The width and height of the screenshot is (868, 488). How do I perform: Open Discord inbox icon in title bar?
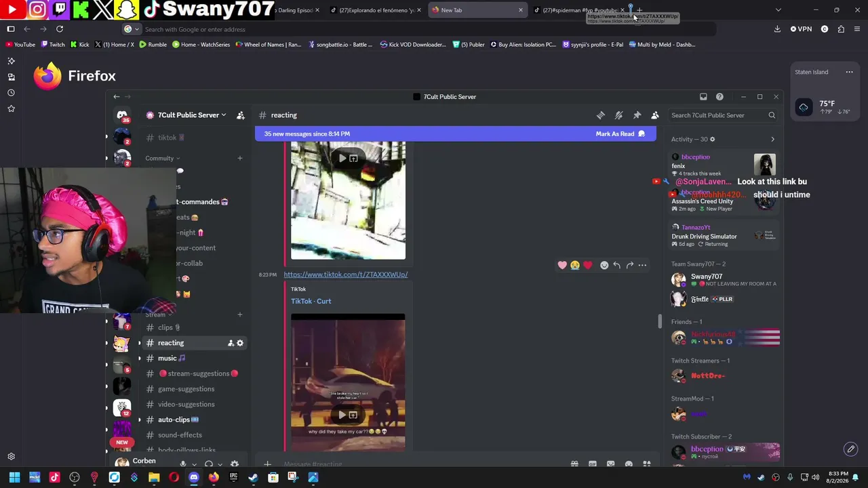tap(703, 97)
